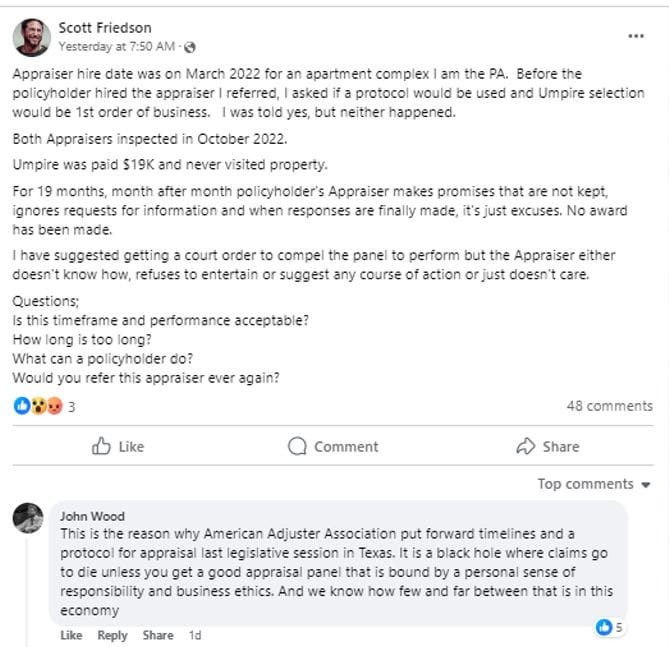
Task: Open the 48 comments link
Action: [x=609, y=406]
